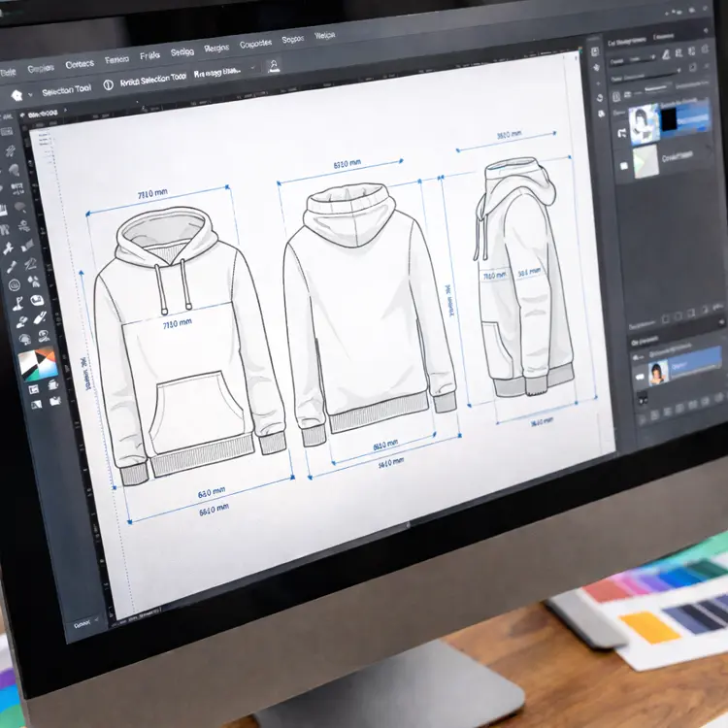Screen dimensions: 728x728
Task: Click the home icon in the options bar
Action: [16, 94]
